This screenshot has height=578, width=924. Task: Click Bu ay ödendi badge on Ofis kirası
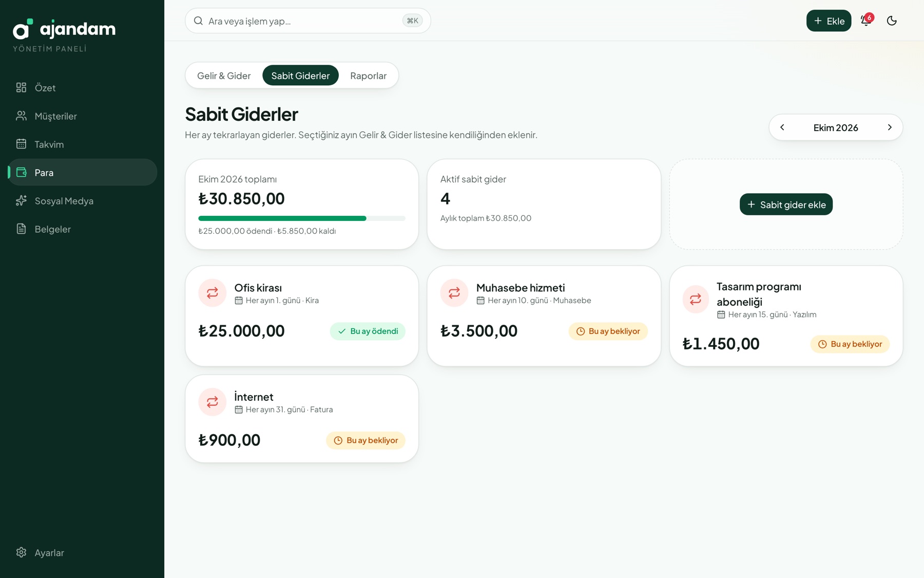pos(368,331)
